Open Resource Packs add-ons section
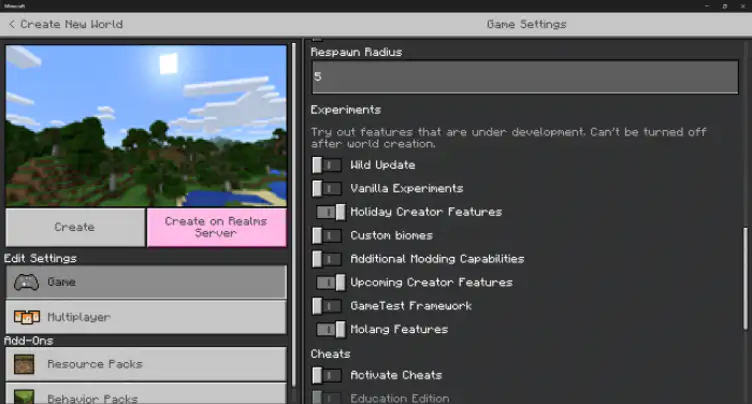Viewport: 752px width, 404px height. point(146,364)
